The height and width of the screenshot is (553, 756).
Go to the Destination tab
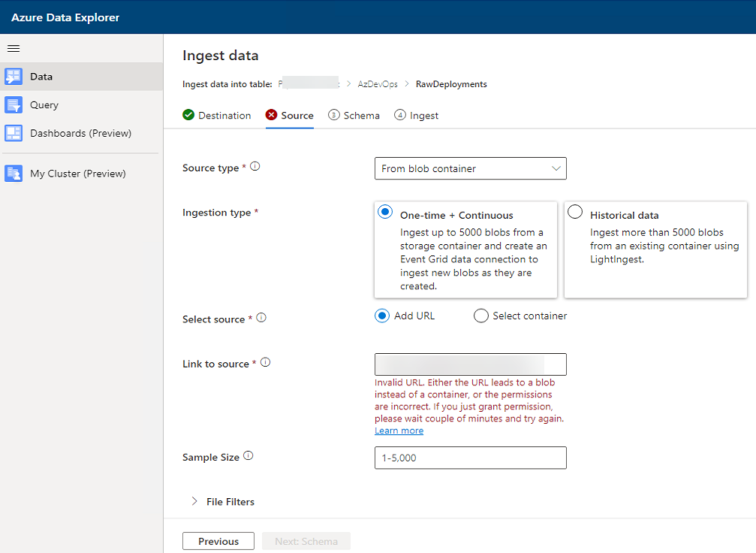(x=217, y=115)
